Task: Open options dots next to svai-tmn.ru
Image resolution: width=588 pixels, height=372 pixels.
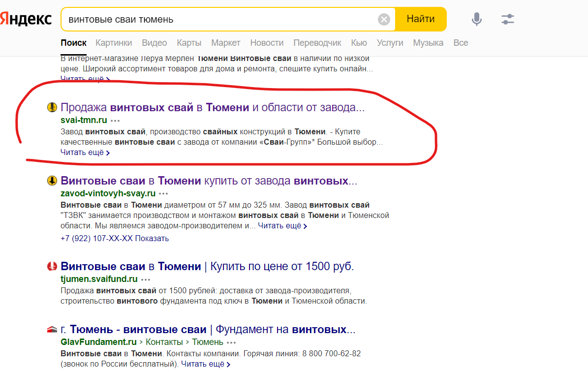Action: pyautogui.click(x=115, y=121)
